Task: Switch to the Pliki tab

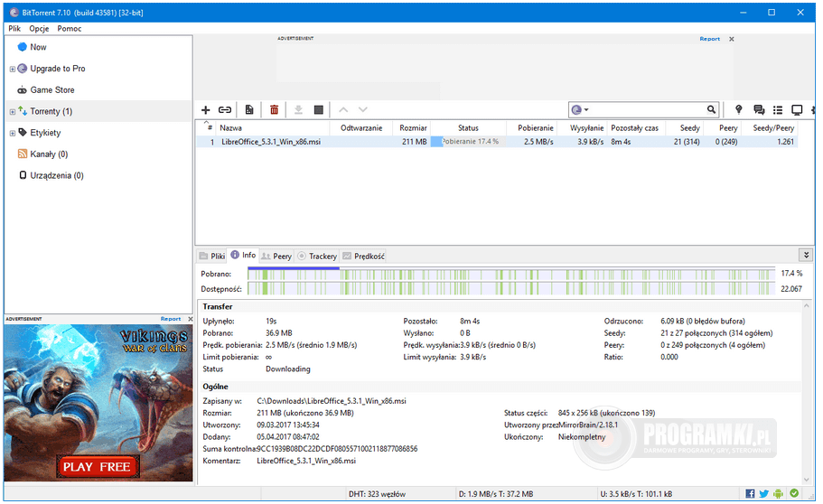Action: (212, 256)
